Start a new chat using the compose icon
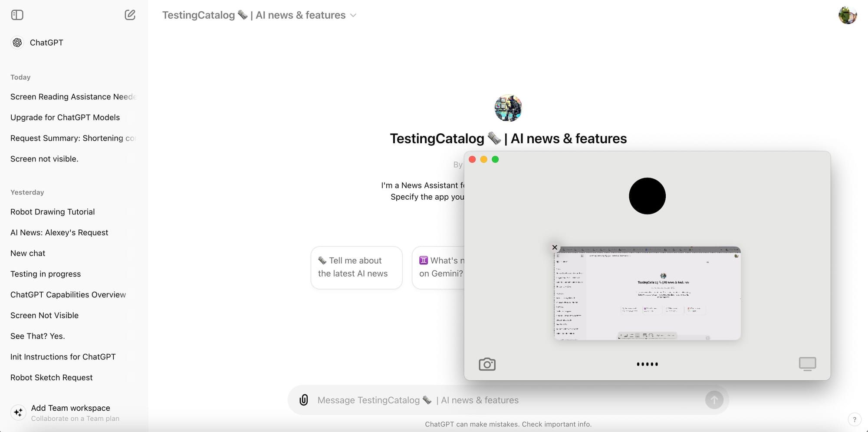Screen dimensions: 868x432 (129, 14)
